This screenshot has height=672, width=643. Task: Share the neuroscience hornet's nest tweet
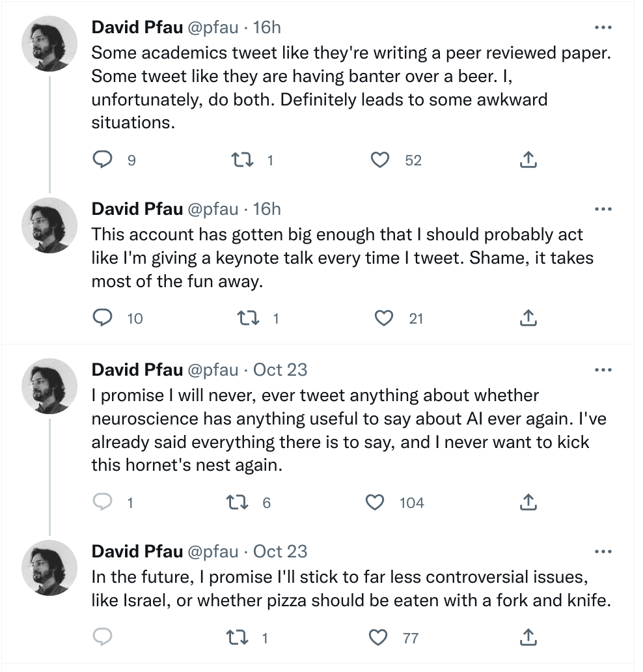[528, 502]
